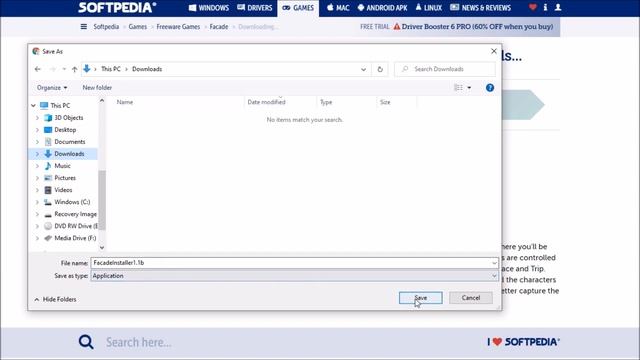
Task: Select 3D Objects in the folder tree
Action: coord(69,118)
